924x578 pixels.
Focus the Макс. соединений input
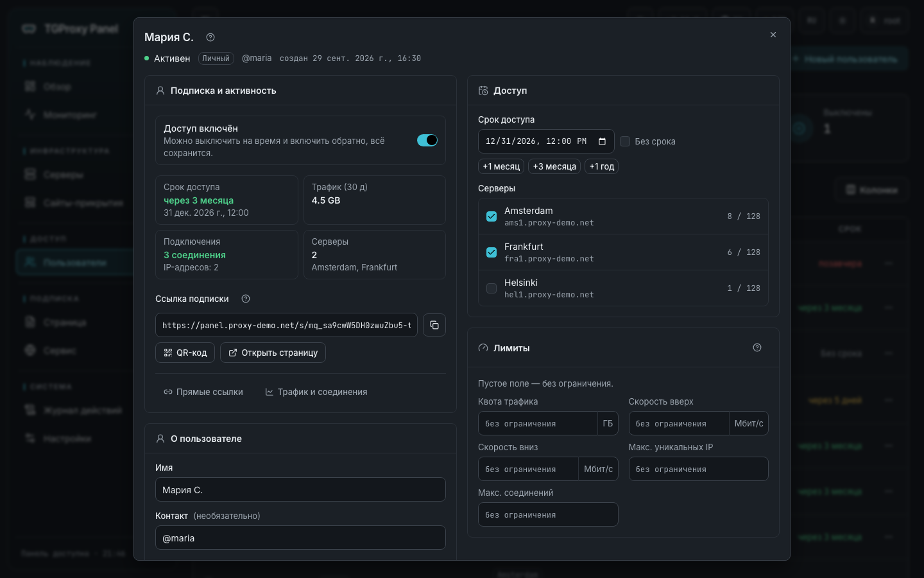pyautogui.click(x=548, y=514)
